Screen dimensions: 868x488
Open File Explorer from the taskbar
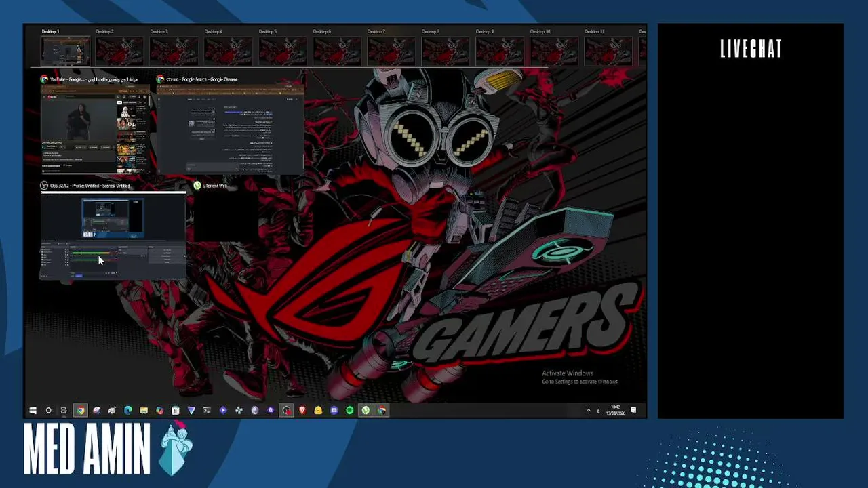pyautogui.click(x=144, y=410)
